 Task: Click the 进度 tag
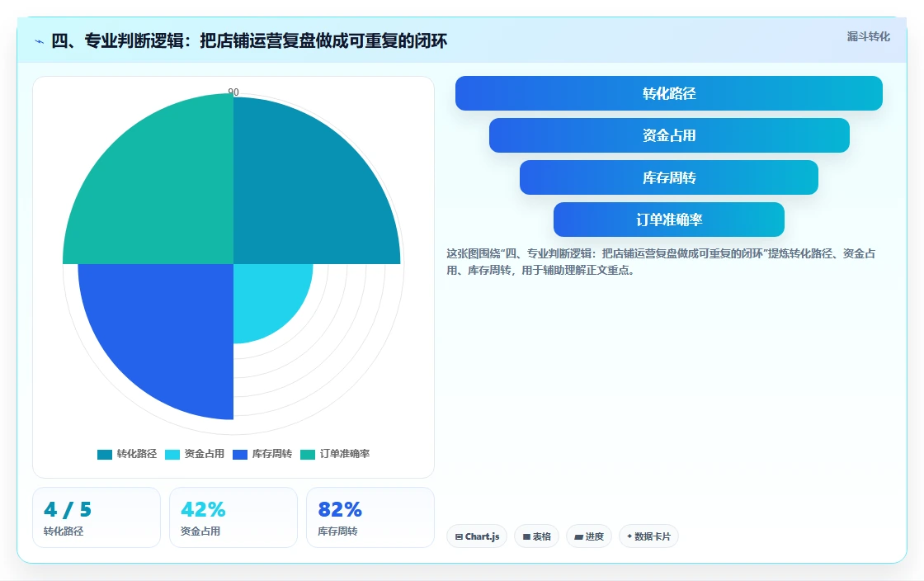[x=589, y=536]
